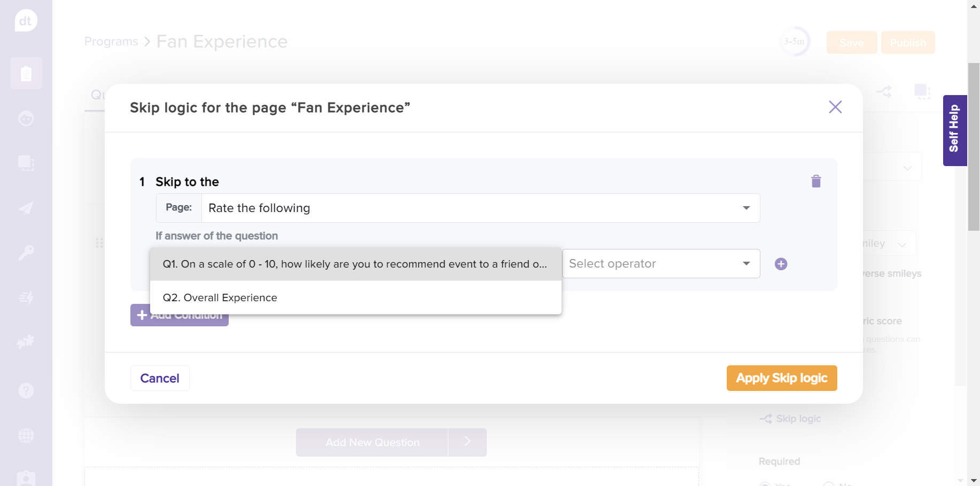Viewport: 980px width, 486px height.
Task: Click the dt logo icon
Action: tap(26, 21)
